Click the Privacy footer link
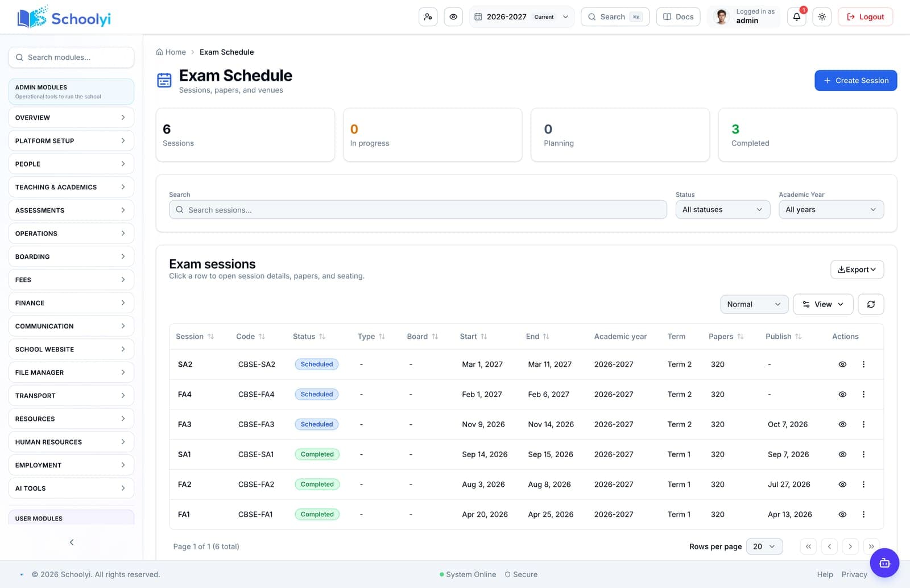 tap(854, 574)
